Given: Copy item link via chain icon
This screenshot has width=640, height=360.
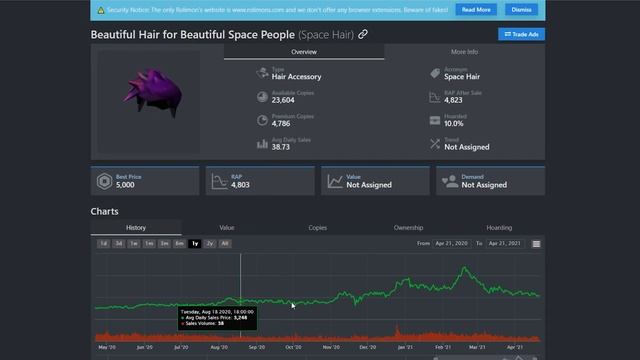Looking at the screenshot, I should [x=363, y=34].
